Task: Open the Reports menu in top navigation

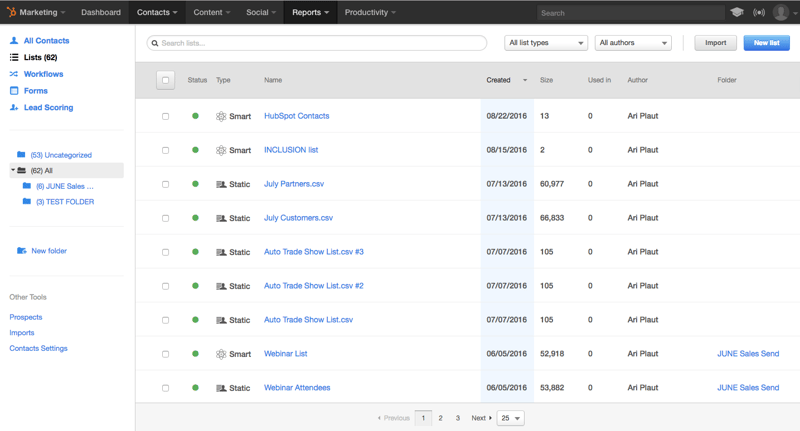Action: click(311, 13)
